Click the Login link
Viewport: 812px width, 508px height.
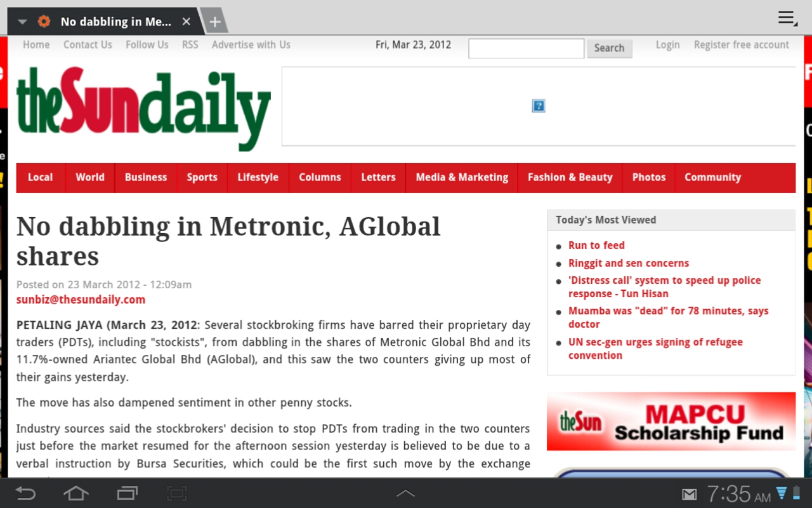(667, 44)
